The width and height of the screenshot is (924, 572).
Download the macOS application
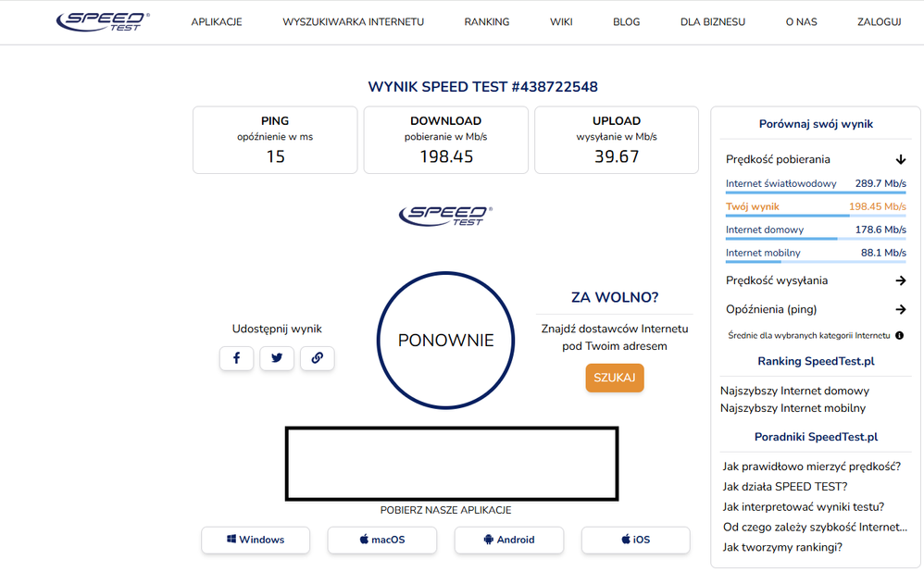(381, 540)
